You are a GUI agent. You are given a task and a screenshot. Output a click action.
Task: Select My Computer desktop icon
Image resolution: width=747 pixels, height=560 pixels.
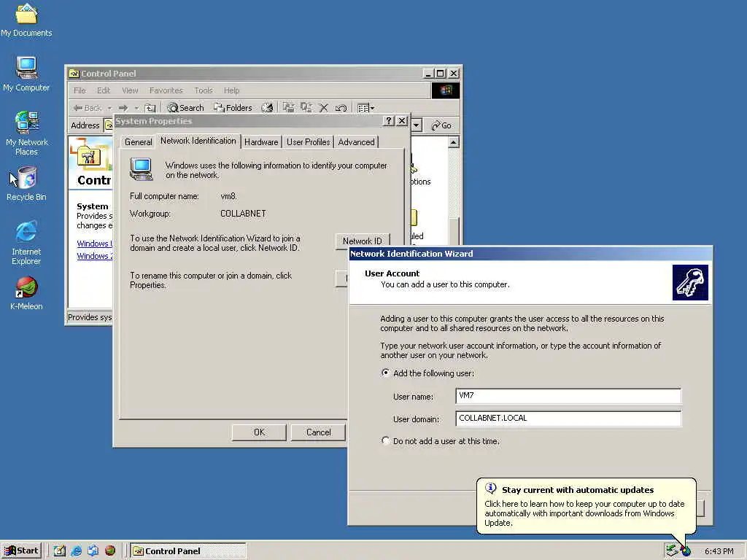[x=26, y=74]
